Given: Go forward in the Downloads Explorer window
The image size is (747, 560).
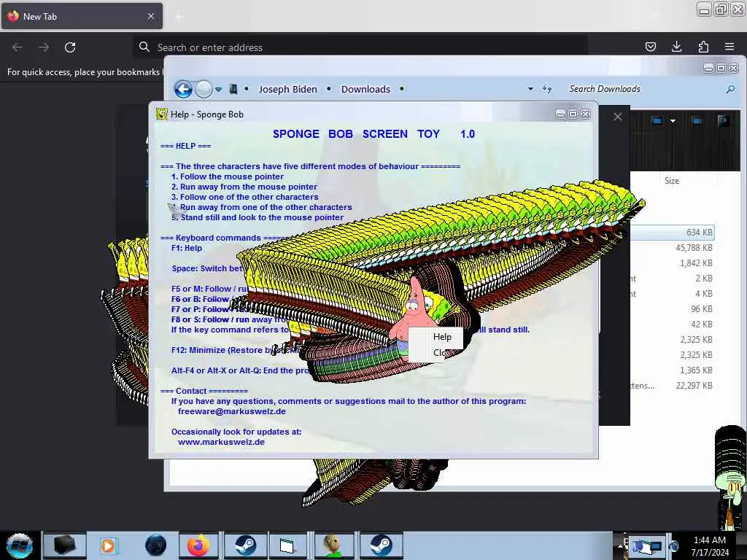Looking at the screenshot, I should pos(204,89).
